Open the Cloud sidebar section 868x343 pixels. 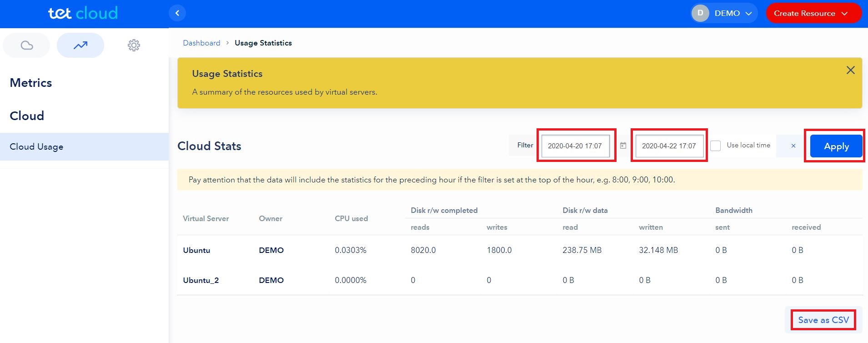point(27,116)
